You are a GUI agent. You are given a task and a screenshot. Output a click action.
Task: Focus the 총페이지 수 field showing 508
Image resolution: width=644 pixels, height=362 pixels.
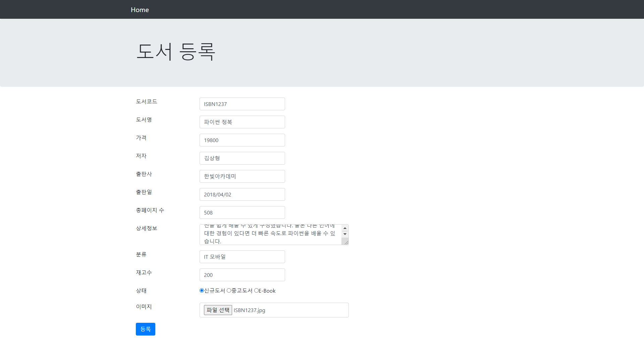(x=242, y=213)
